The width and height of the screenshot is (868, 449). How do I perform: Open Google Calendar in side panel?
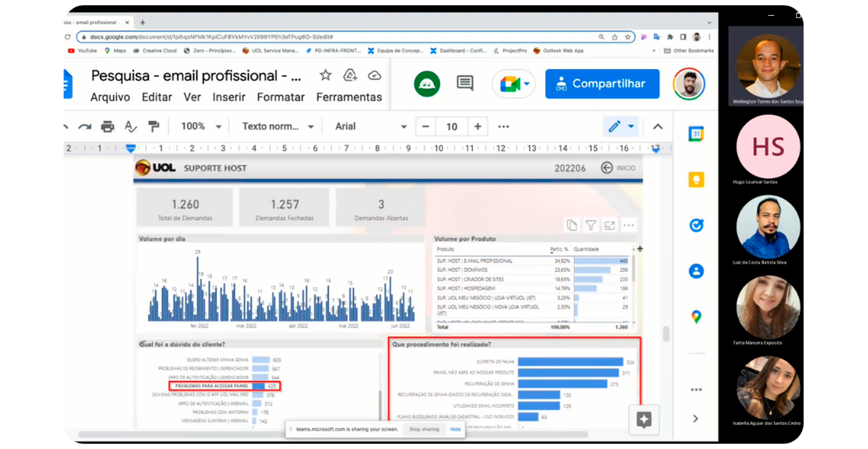[697, 134]
